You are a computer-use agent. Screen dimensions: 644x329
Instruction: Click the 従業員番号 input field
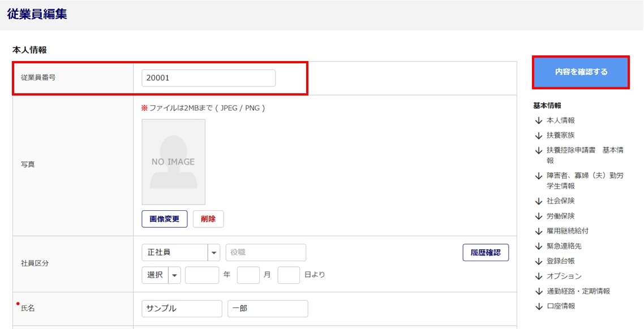(x=208, y=78)
